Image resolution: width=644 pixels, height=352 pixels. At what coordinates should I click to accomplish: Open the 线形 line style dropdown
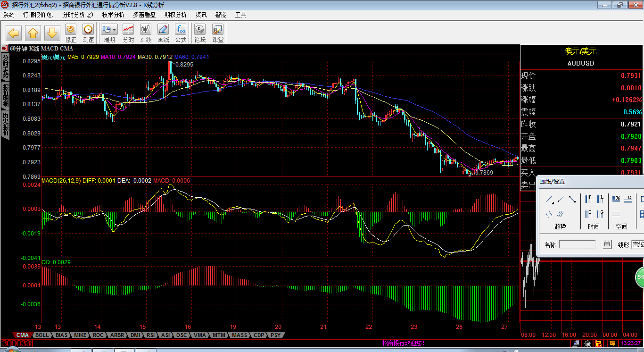638,244
